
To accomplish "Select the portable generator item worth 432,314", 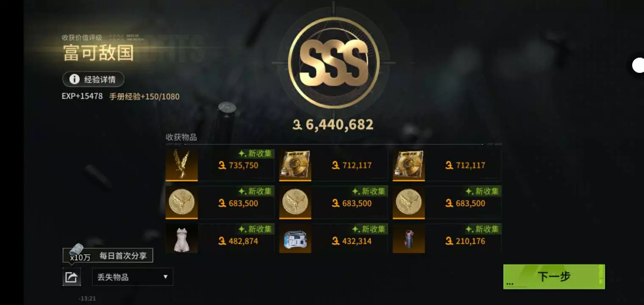I will pos(295,238).
